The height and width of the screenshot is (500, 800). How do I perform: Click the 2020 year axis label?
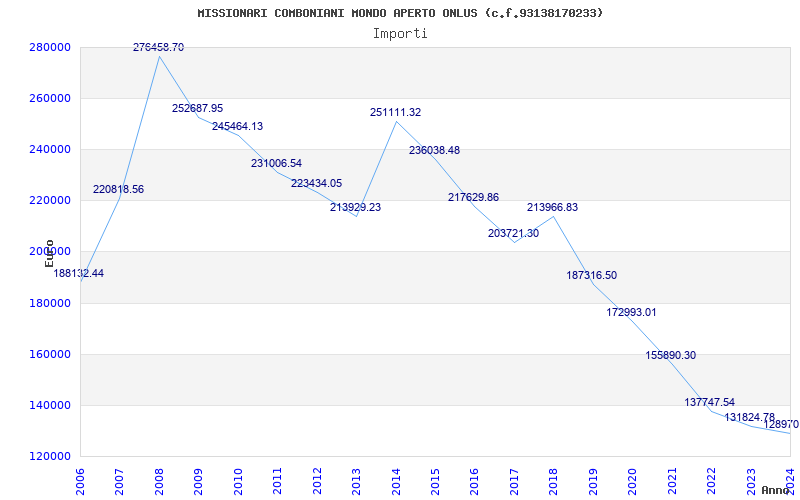[633, 480]
